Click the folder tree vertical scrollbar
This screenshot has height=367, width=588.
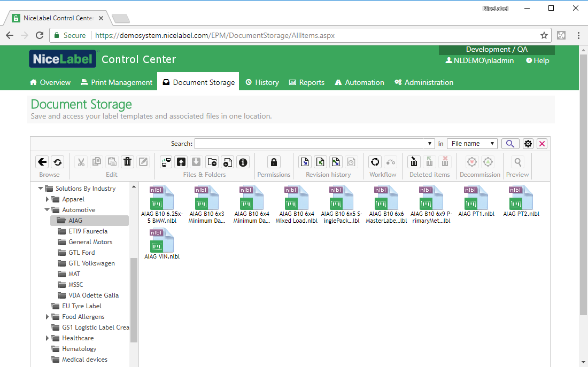(134, 300)
